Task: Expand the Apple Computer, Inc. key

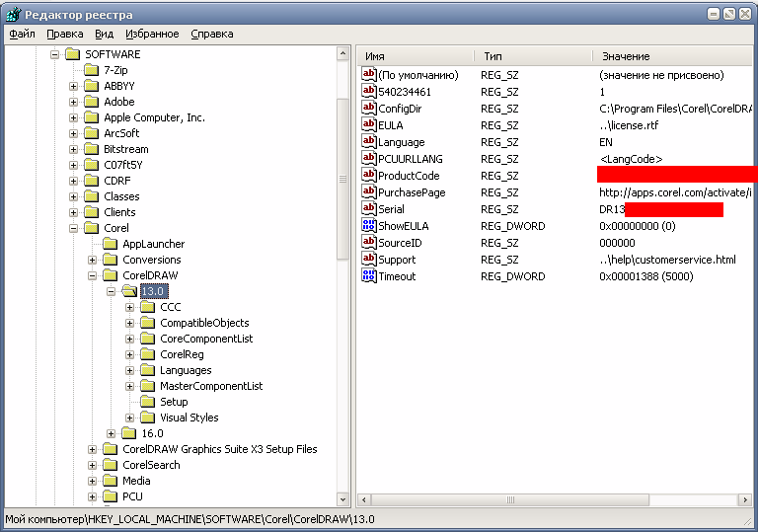Action: tap(73, 118)
